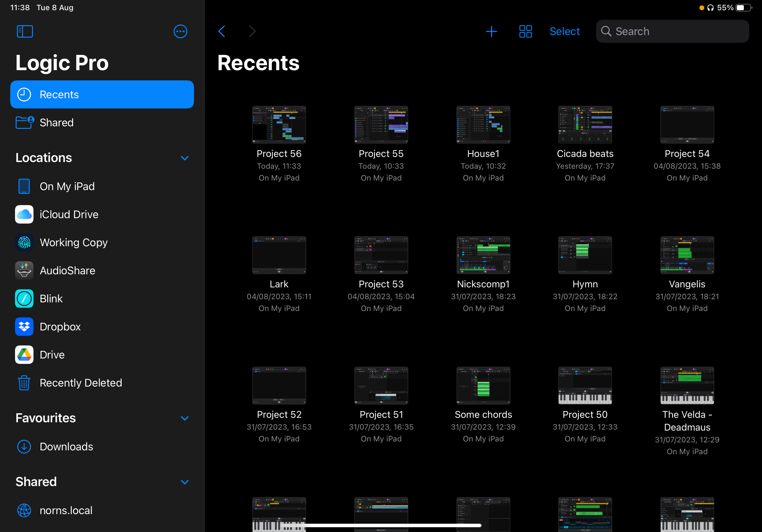This screenshot has height=532, width=762.
Task: Go forward with the right chevron
Action: coord(252,32)
